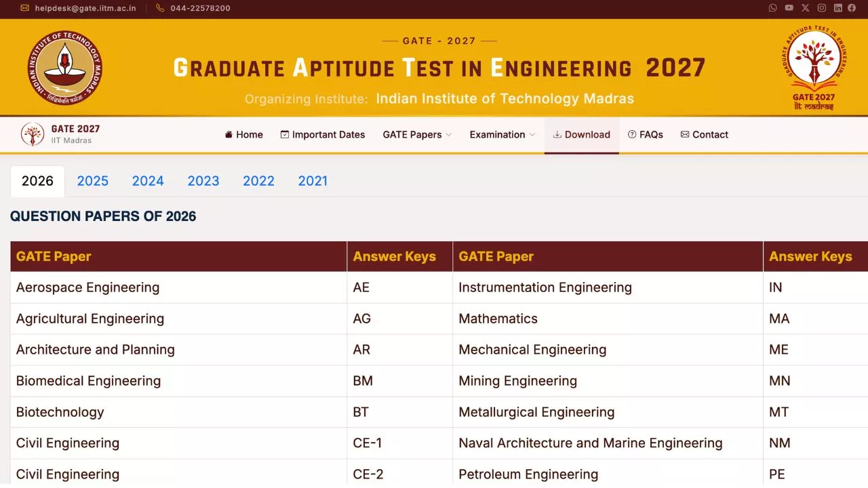Image resolution: width=868 pixels, height=488 pixels.
Task: Open the YouTube channel icon
Action: tap(789, 8)
